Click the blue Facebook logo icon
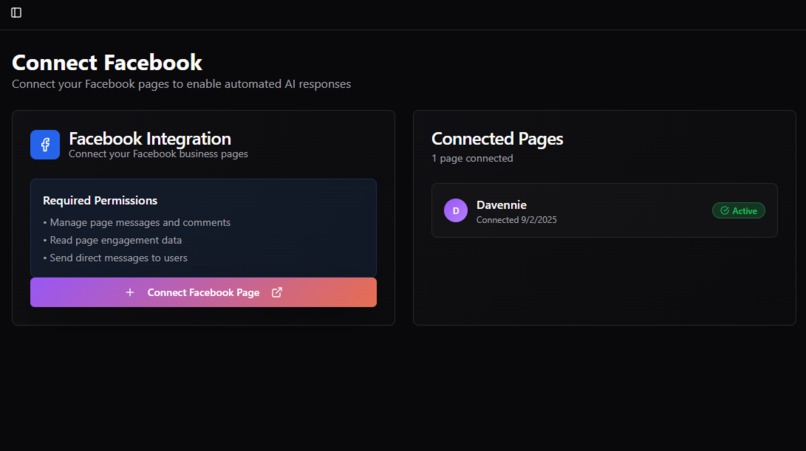Image resolution: width=806 pixels, height=451 pixels. point(45,145)
